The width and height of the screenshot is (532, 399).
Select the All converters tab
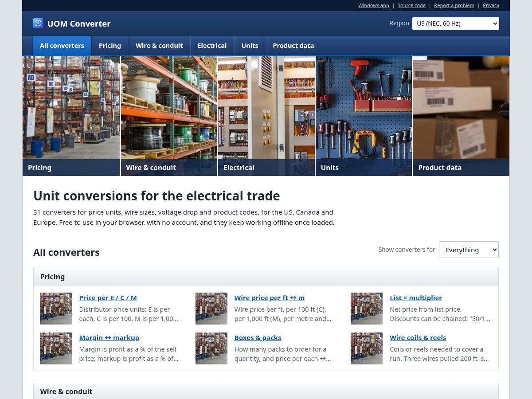pos(62,46)
